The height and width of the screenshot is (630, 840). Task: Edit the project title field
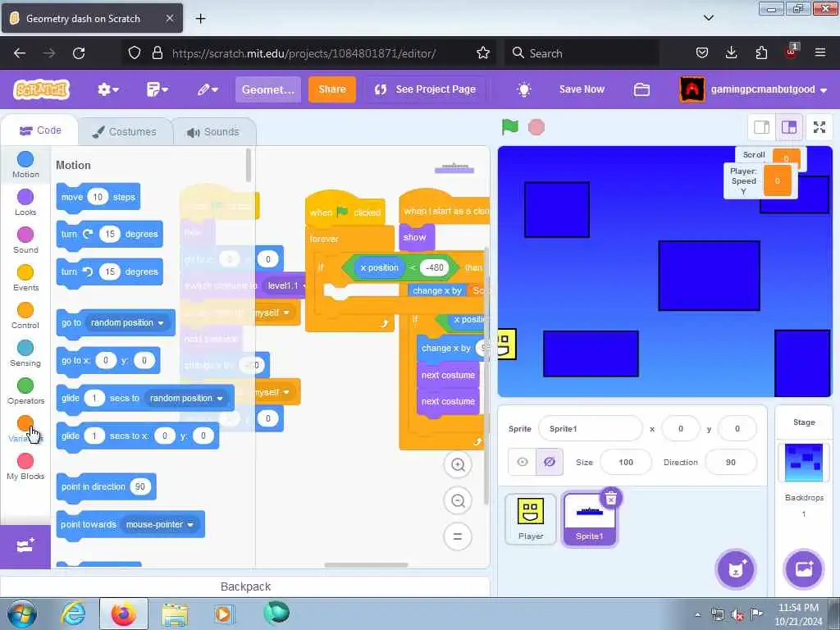click(268, 89)
